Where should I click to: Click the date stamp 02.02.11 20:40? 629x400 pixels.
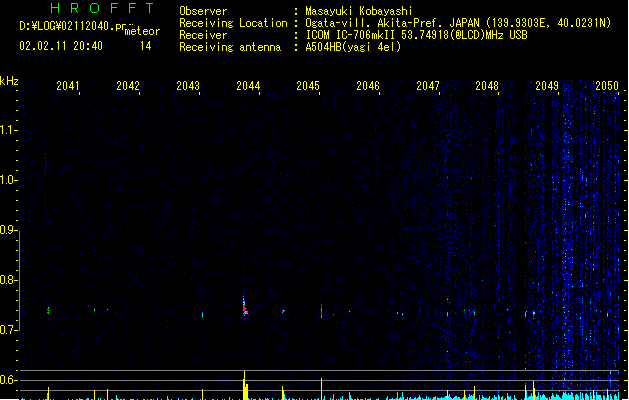point(61,46)
